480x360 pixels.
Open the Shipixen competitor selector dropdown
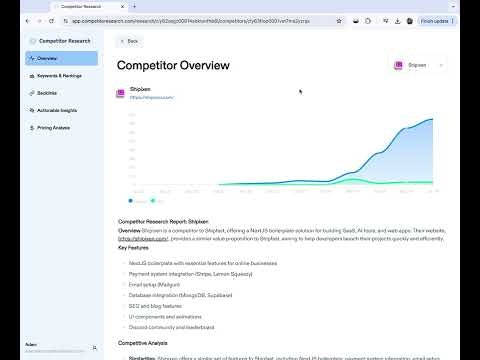[419, 65]
